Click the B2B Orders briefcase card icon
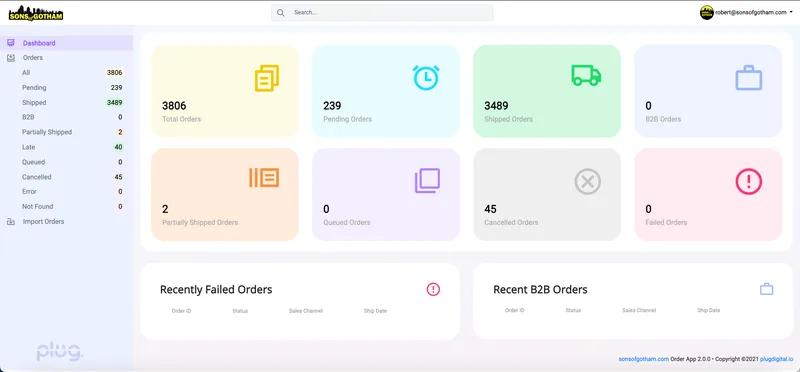Image resolution: width=800 pixels, height=372 pixels. [x=748, y=78]
